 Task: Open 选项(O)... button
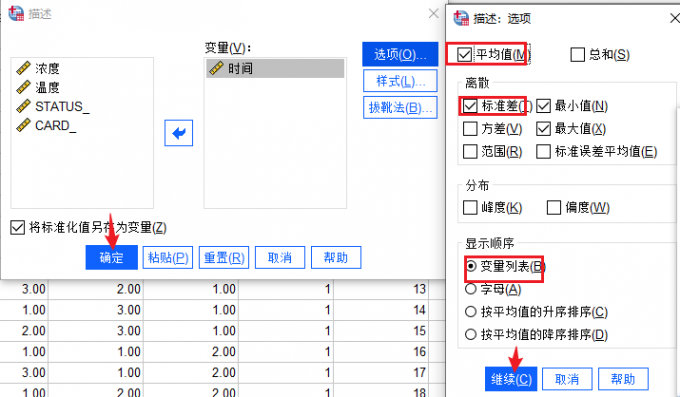pos(400,54)
